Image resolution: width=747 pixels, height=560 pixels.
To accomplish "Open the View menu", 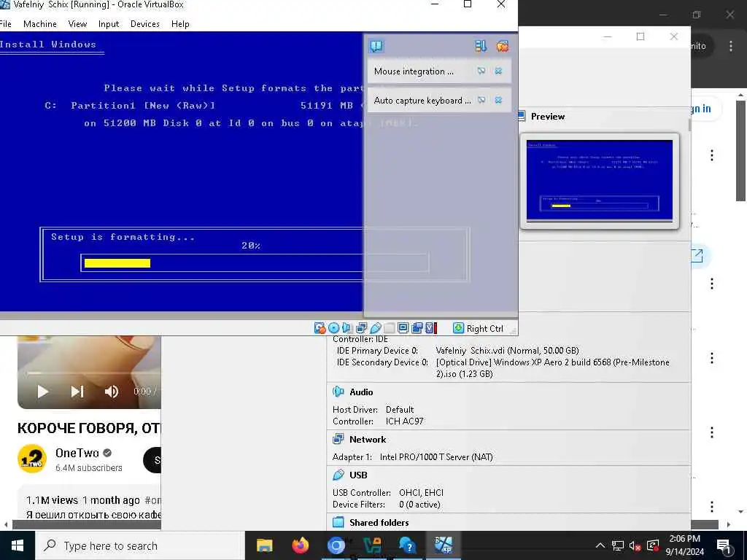I will (x=77, y=24).
